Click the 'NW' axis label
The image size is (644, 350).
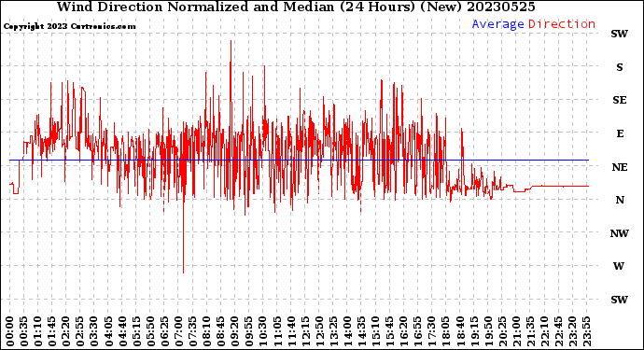[620, 233]
